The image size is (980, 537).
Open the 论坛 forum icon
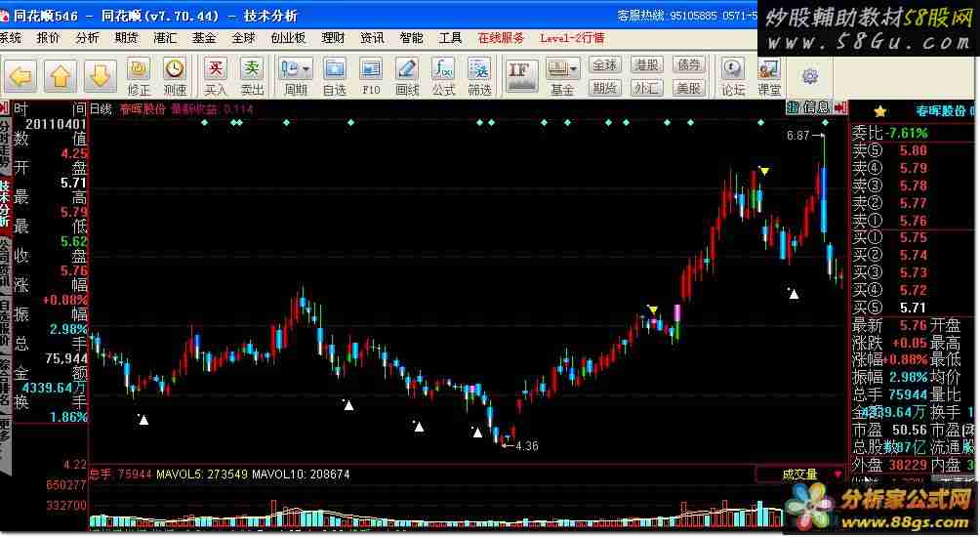732,77
